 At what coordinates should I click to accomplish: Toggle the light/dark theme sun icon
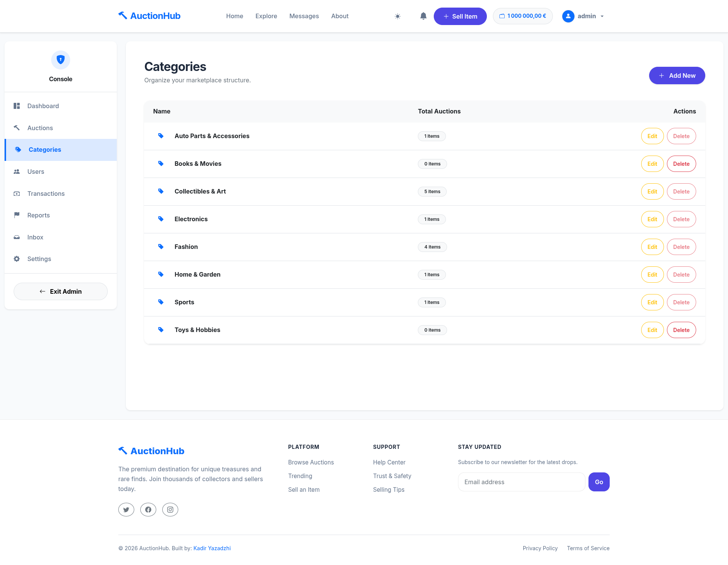[x=397, y=16]
